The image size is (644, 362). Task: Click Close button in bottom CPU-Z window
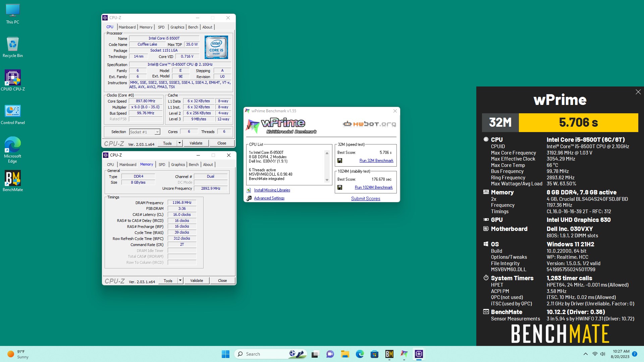pyautogui.click(x=222, y=281)
